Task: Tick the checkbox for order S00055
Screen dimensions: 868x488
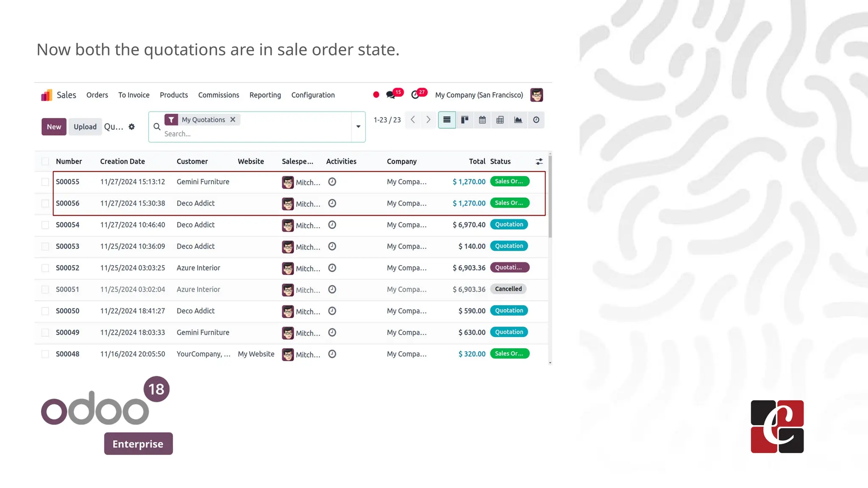Action: click(45, 182)
